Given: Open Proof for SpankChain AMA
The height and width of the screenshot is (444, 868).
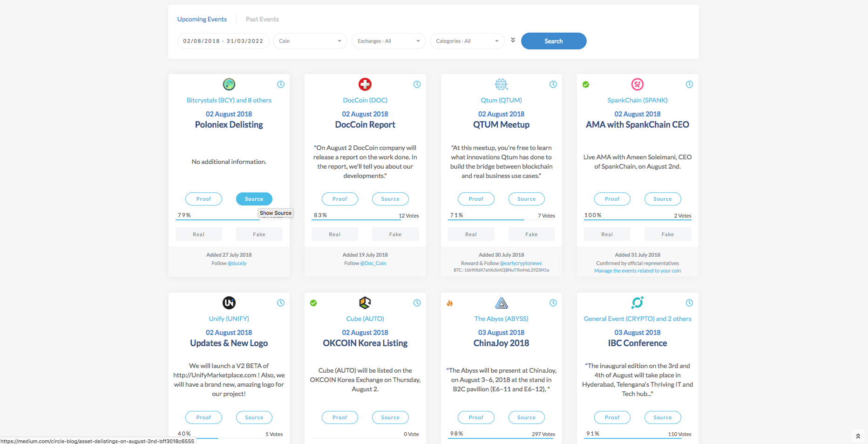Looking at the screenshot, I should pyautogui.click(x=612, y=199).
